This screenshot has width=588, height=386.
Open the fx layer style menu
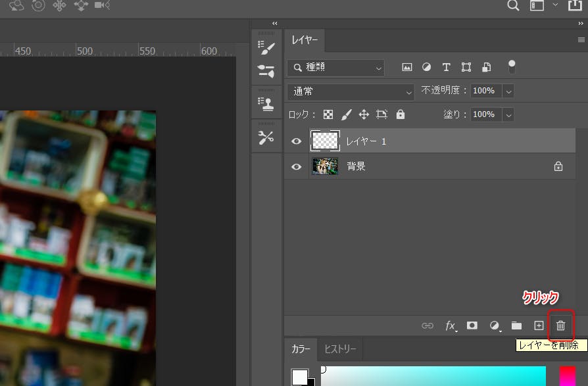[451, 326]
